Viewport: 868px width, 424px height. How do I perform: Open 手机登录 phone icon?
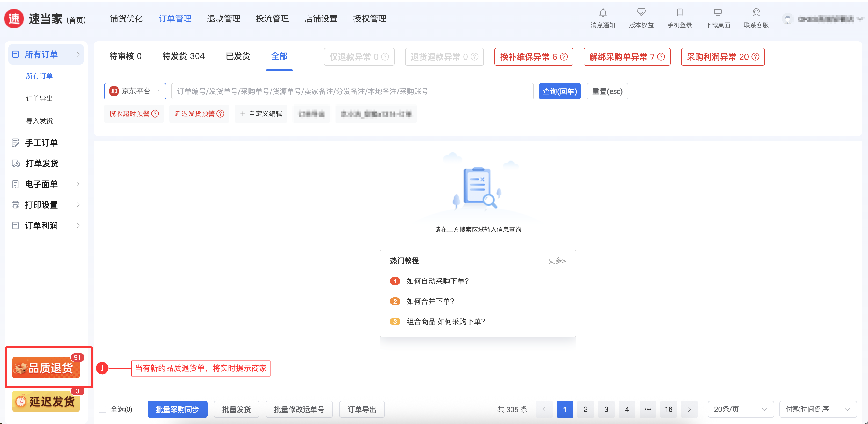coord(679,13)
